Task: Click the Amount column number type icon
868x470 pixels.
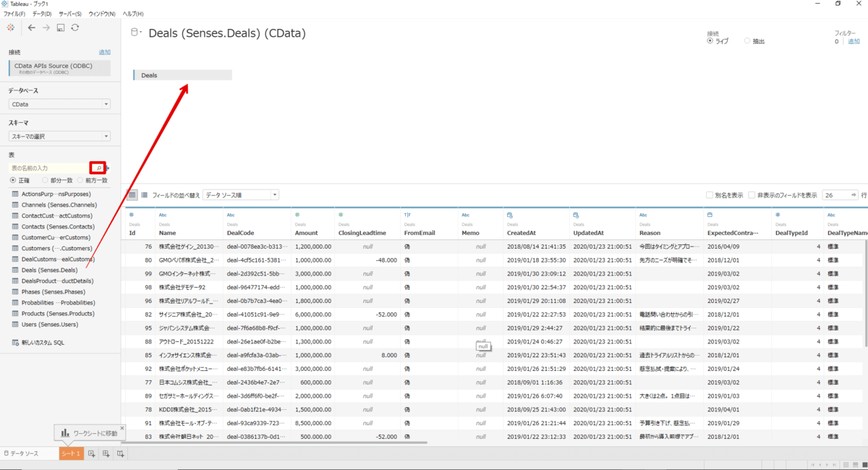Action: click(297, 215)
